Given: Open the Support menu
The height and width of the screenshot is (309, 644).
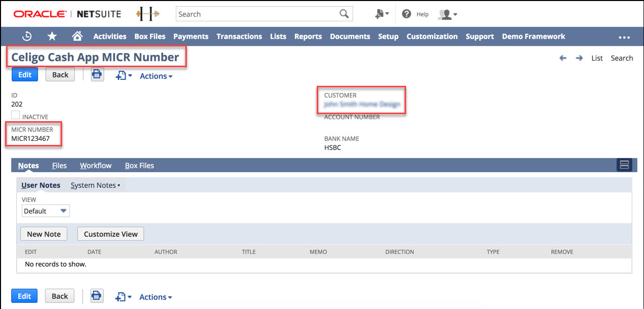Looking at the screenshot, I should point(480,36).
